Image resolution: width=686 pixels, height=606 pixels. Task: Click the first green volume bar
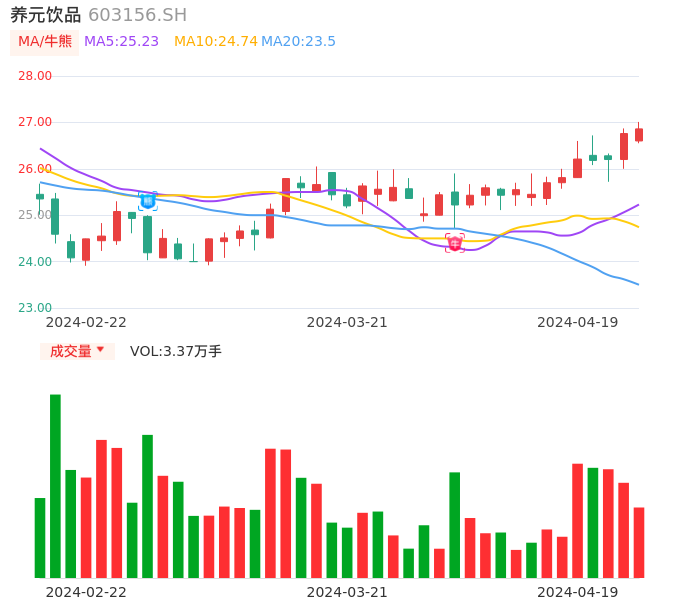40,537
